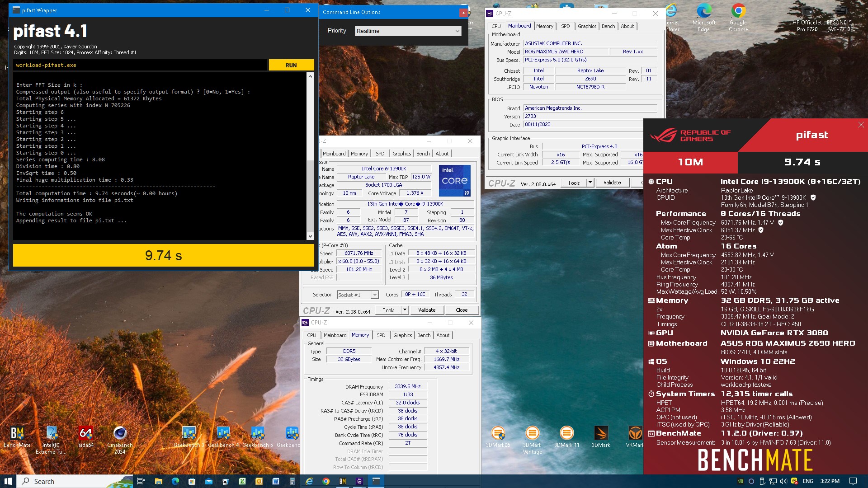Click the up arrow of the pifast console scrollbar

pyautogui.click(x=310, y=76)
